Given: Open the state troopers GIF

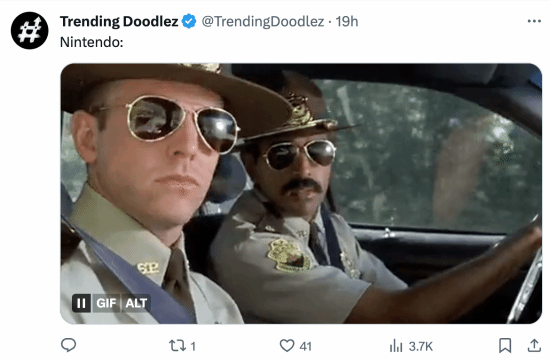Looking at the screenshot, I should click(301, 193).
